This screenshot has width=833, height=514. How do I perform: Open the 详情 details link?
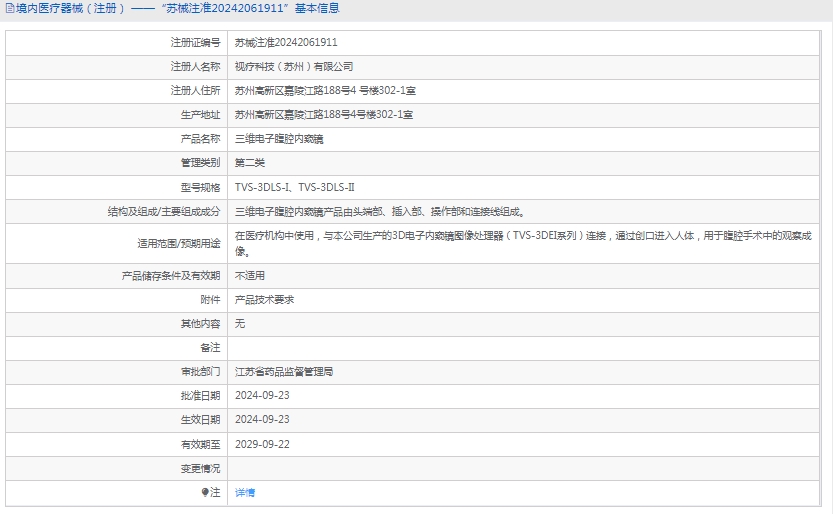(x=245, y=493)
